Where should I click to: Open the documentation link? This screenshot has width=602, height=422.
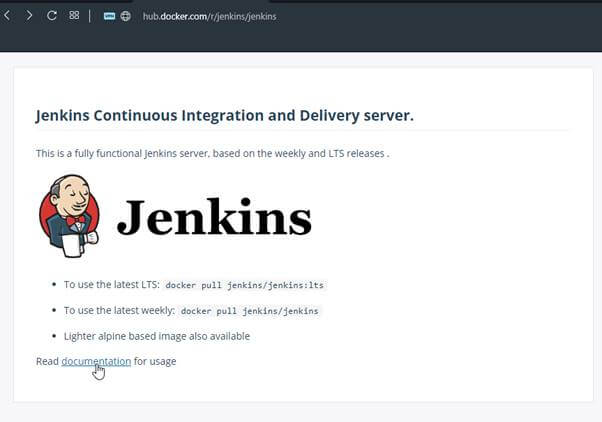96,361
